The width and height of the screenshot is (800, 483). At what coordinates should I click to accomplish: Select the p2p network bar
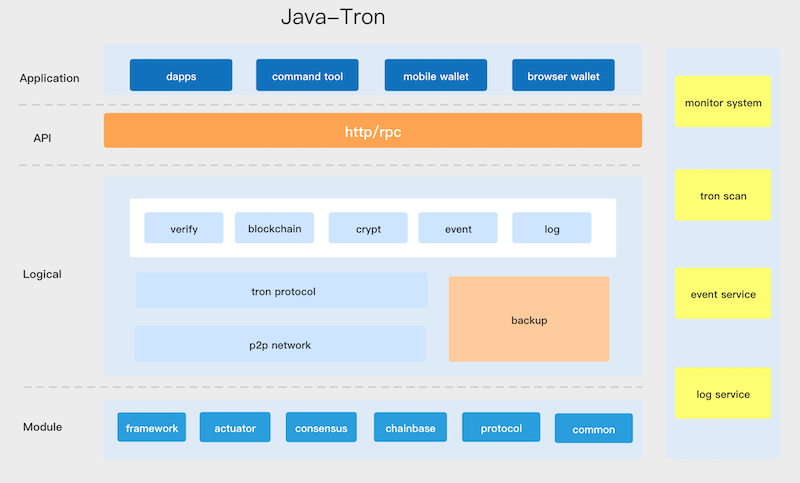click(x=280, y=344)
